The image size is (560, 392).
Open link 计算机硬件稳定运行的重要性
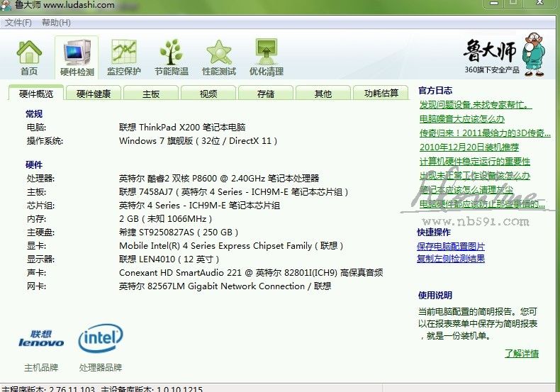click(x=475, y=162)
